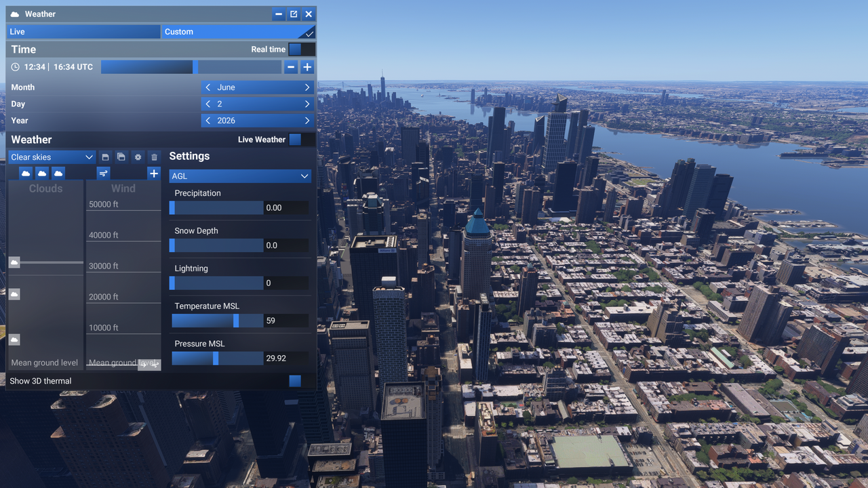Click the Precipitation slider
The width and height of the screenshot is (868, 488).
pos(216,208)
